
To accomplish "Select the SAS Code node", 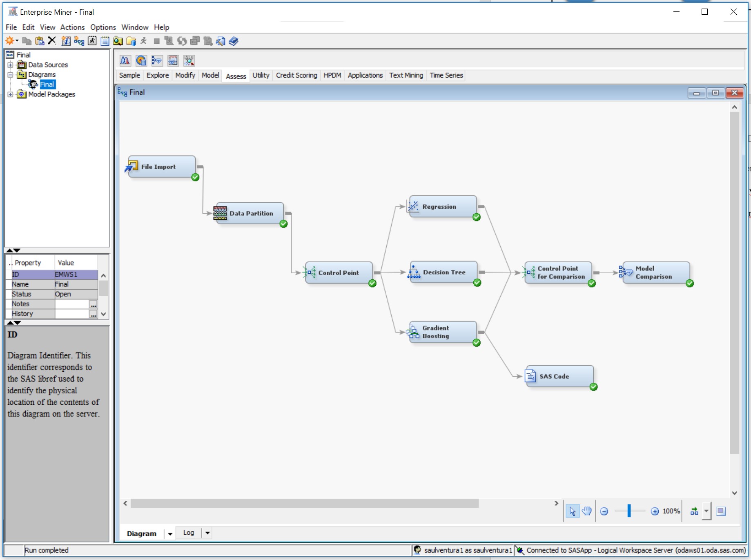I will click(559, 376).
